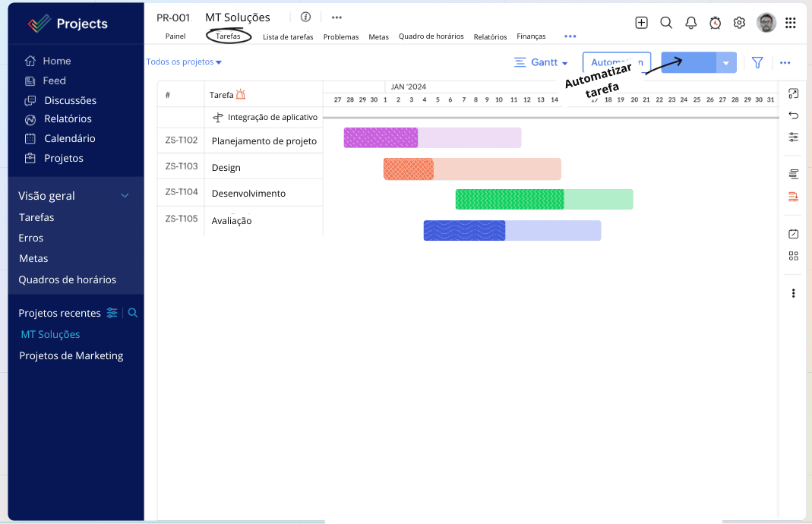Image resolution: width=812 pixels, height=524 pixels.
Task: Open the toolbar more options ellipsis
Action: 785,62
